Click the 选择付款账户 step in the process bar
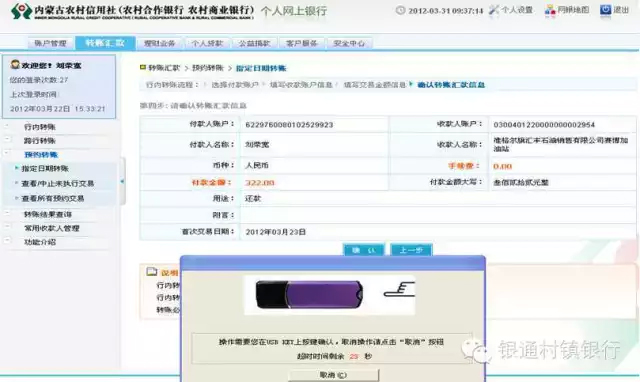 coord(235,85)
